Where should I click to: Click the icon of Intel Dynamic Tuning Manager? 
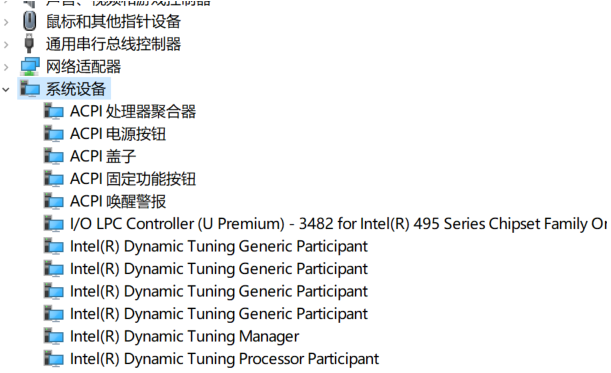[x=54, y=336]
